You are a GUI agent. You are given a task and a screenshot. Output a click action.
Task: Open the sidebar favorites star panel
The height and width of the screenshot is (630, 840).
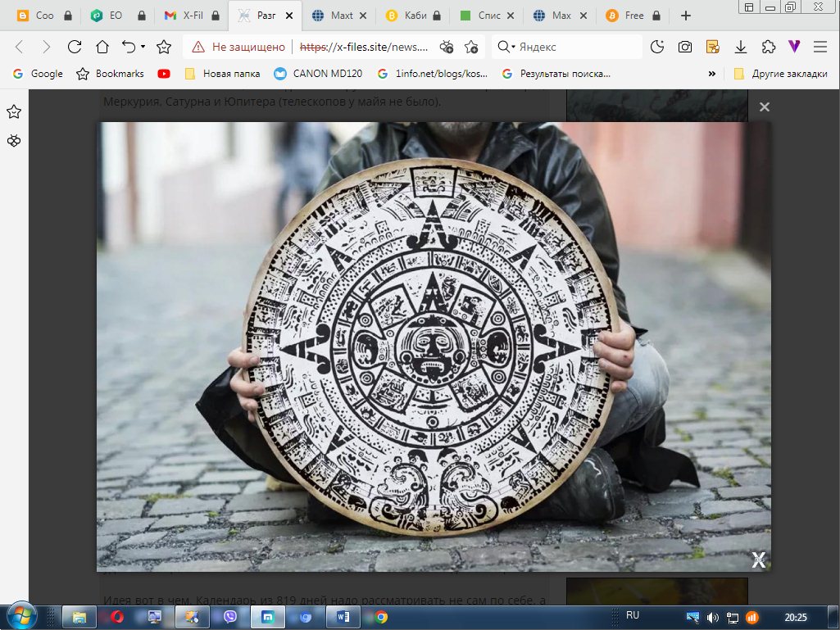pos(14,112)
